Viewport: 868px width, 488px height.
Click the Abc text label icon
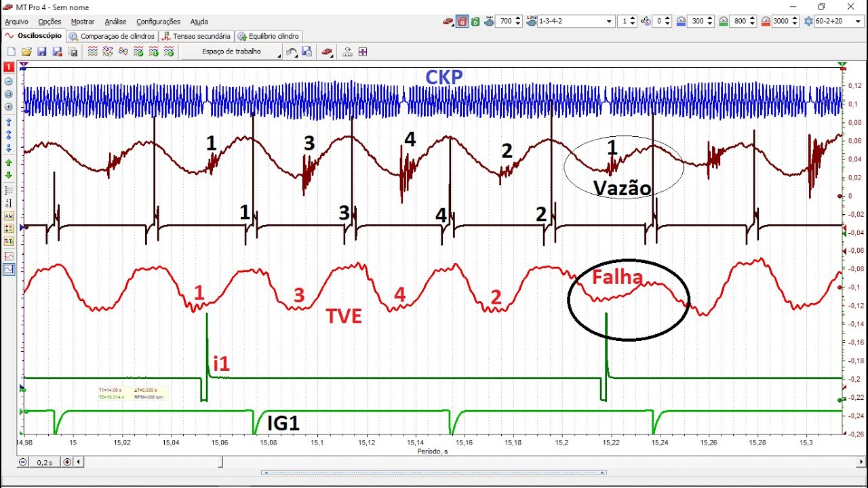click(x=9, y=216)
